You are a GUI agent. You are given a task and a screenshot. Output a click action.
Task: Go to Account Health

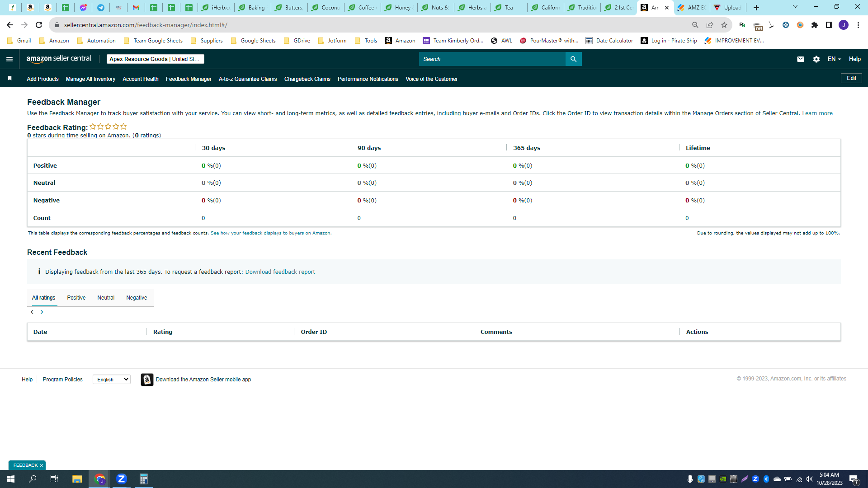coord(141,79)
